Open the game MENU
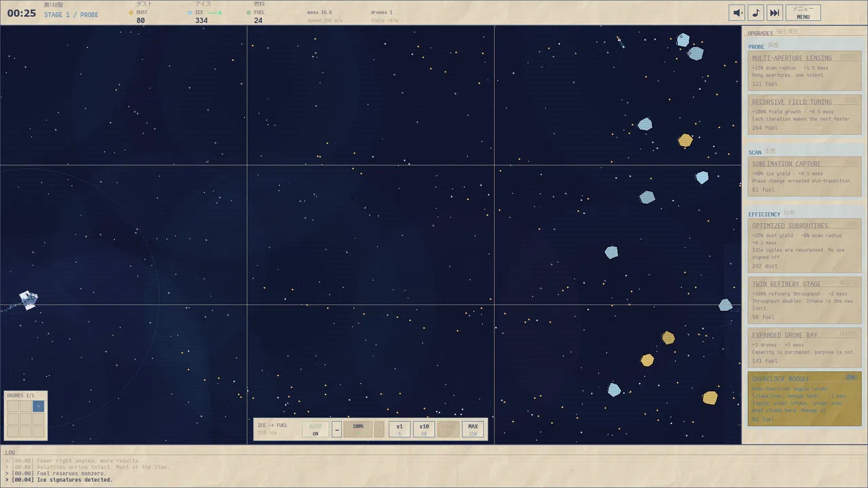Screen dimensions: 868x488 pos(803,13)
